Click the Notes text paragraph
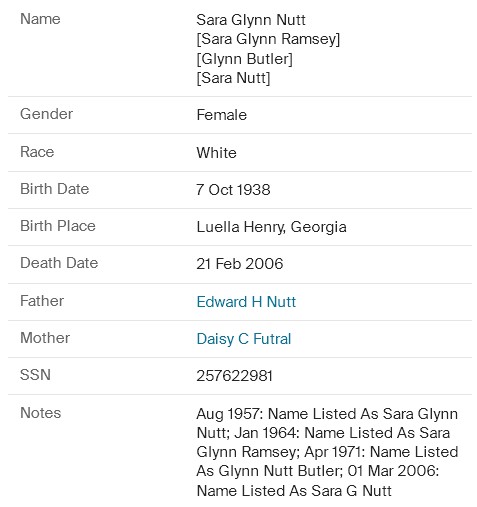The image size is (477, 507). click(x=327, y=452)
